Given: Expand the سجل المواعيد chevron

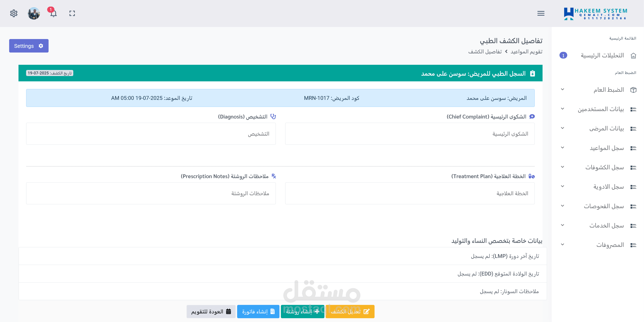Looking at the screenshot, I should 562,148.
